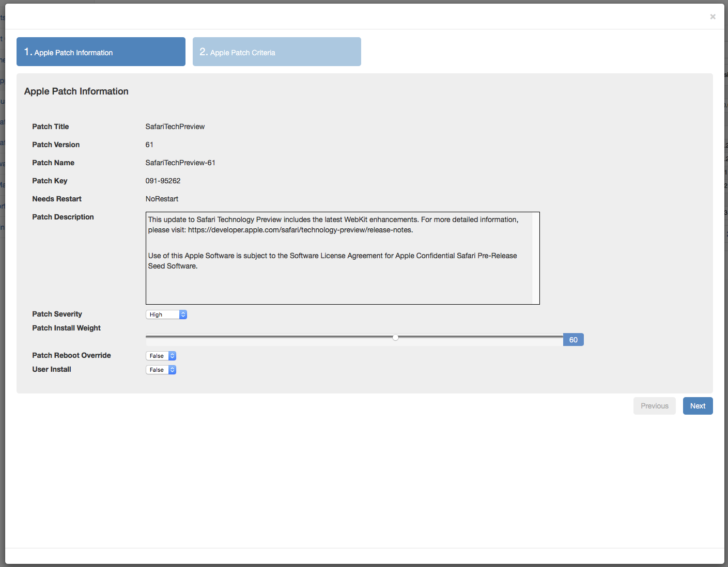
Task: Click the Previous button
Action: click(x=655, y=406)
